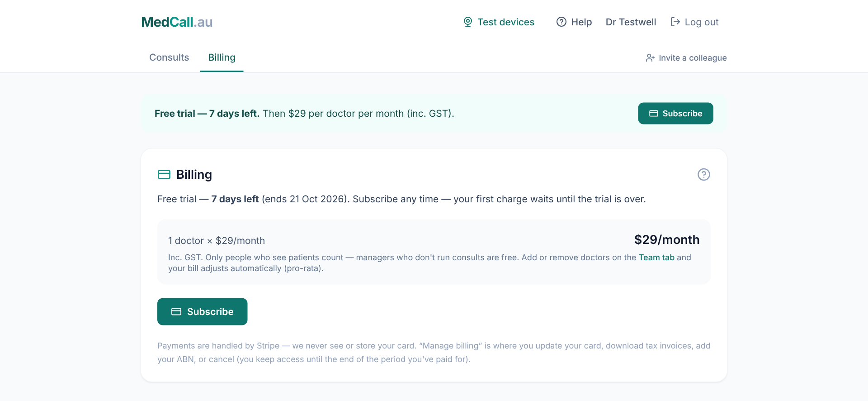Click the log out arrow icon

[675, 22]
